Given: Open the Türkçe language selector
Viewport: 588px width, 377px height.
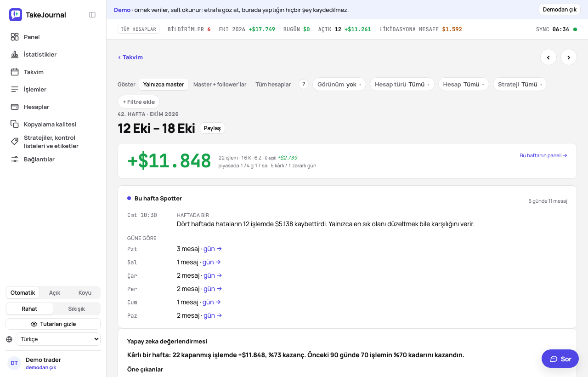Looking at the screenshot, I should coord(58,339).
